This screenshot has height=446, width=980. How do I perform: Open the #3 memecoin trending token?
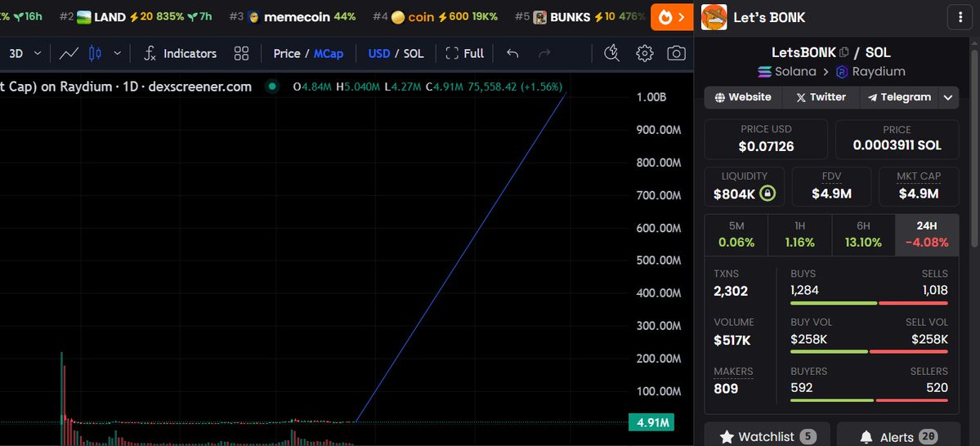click(x=293, y=17)
